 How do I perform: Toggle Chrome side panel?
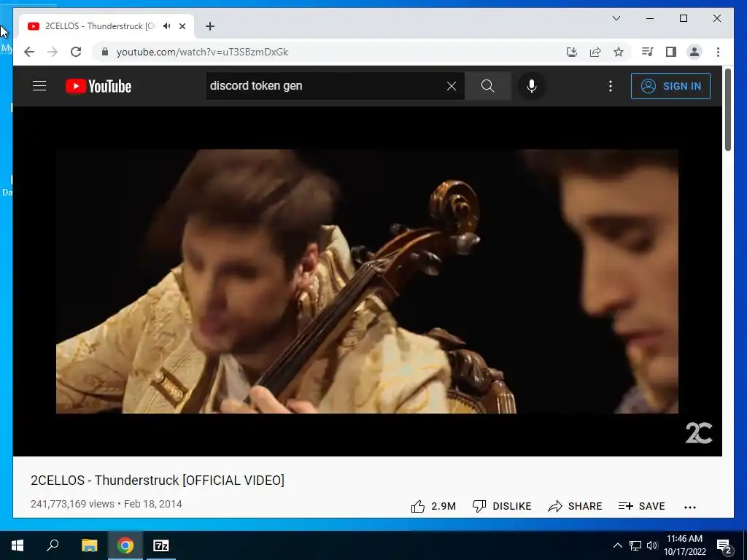tap(671, 52)
